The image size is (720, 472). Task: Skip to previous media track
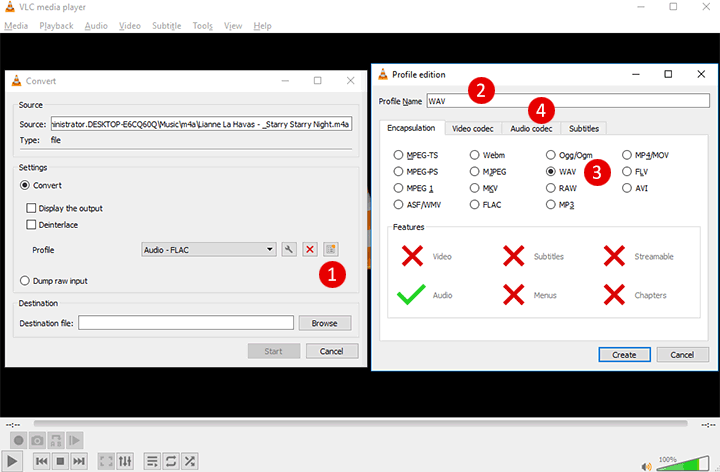coord(41,461)
